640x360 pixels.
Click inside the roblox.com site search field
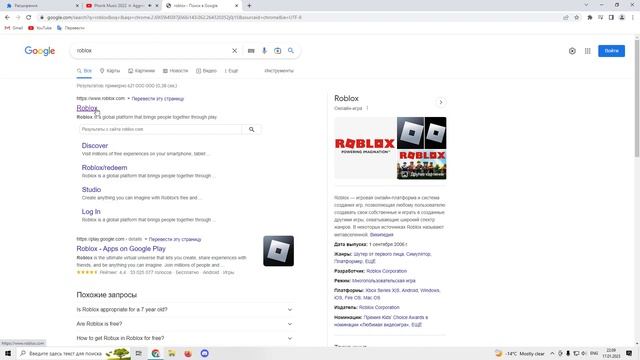[160, 129]
